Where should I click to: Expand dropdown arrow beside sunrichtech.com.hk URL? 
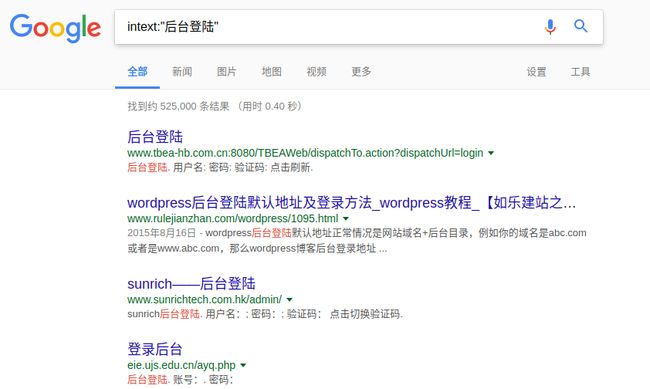[290, 299]
